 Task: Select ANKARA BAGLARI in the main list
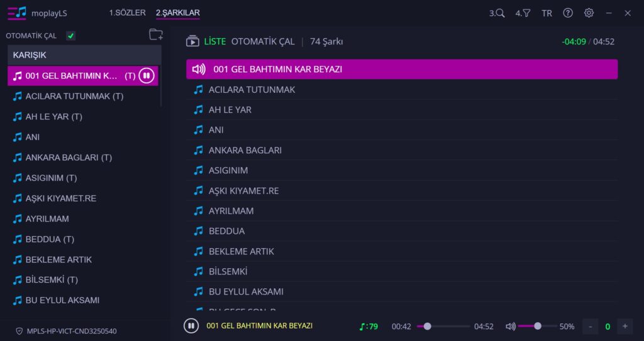click(402, 150)
